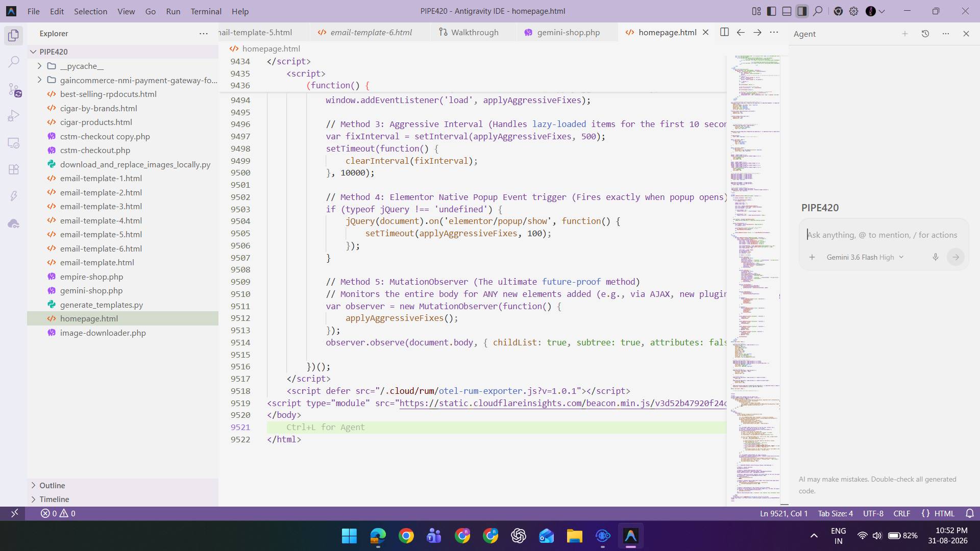Click the Ask anything input field
Viewport: 980px width, 551px height.
click(883, 235)
